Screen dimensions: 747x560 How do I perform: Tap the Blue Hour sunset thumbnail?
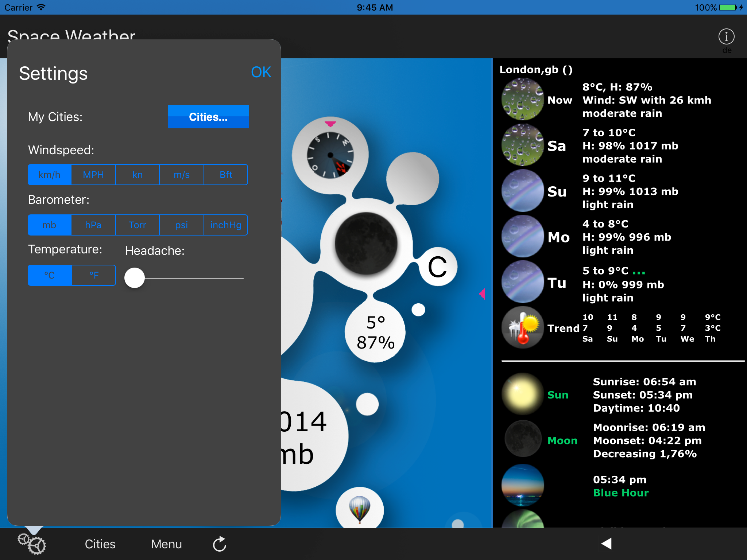point(523,485)
